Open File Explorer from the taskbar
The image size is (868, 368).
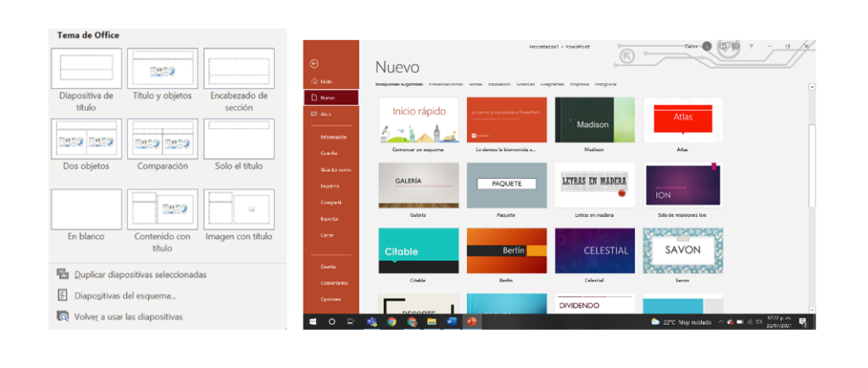pos(431,321)
